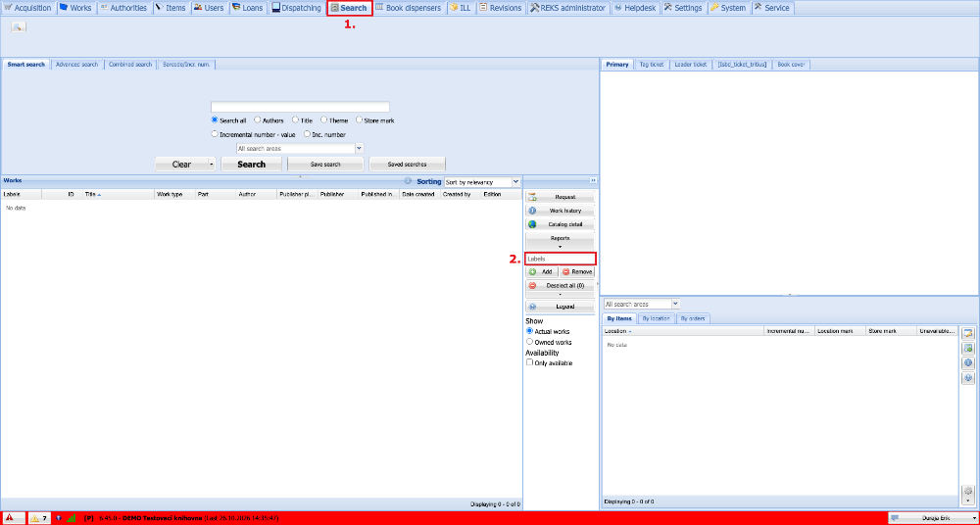Viewport: 980px width, 525px height.
Task: Click the Catalog detail button
Action: pos(560,224)
